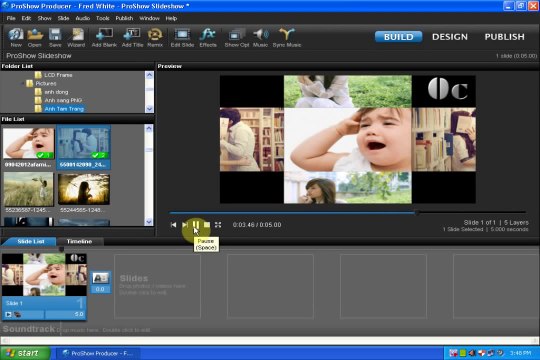Click ProShow Producer taskbar button
This screenshot has width=540, height=360.
[99, 353]
